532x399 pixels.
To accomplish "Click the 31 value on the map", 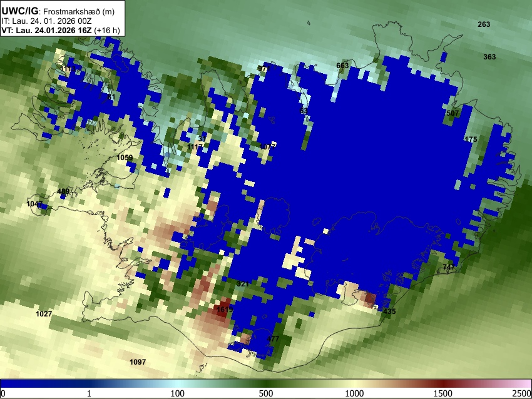I will click(202, 139).
